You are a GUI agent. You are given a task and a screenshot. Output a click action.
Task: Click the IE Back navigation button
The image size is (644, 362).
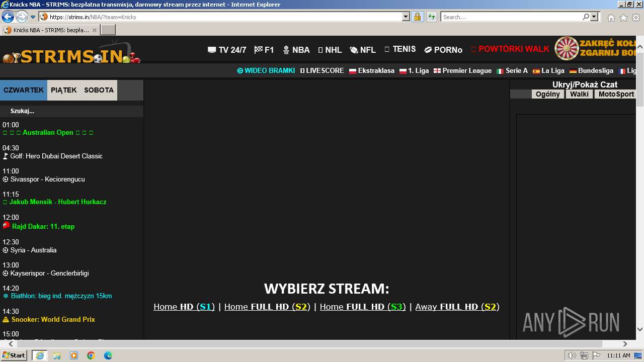[x=8, y=17]
